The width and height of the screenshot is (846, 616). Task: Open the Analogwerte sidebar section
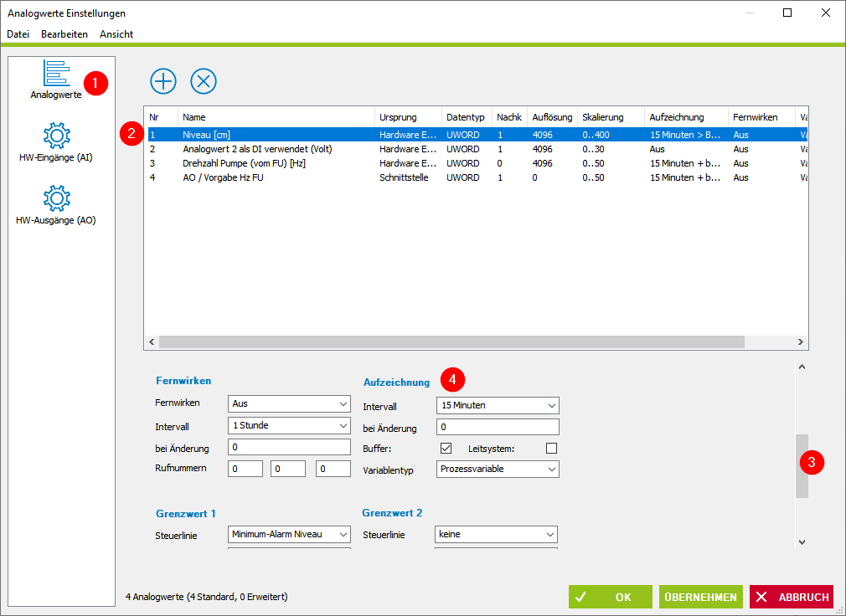coord(56,80)
